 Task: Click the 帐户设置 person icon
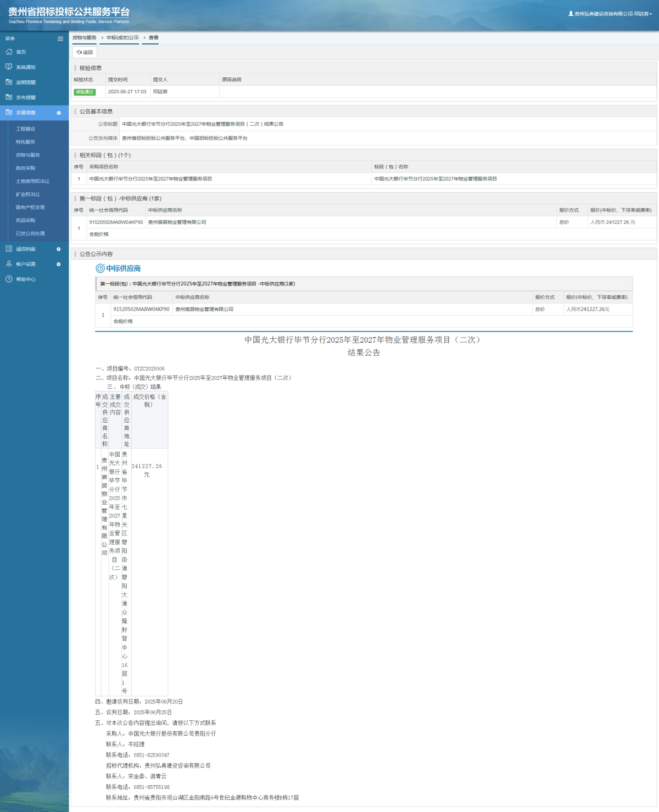pyautogui.click(x=9, y=264)
